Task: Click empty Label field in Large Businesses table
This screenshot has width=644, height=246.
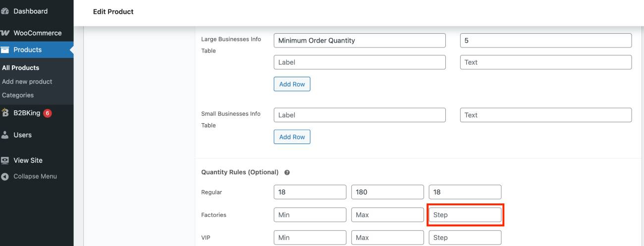Action: click(360, 62)
